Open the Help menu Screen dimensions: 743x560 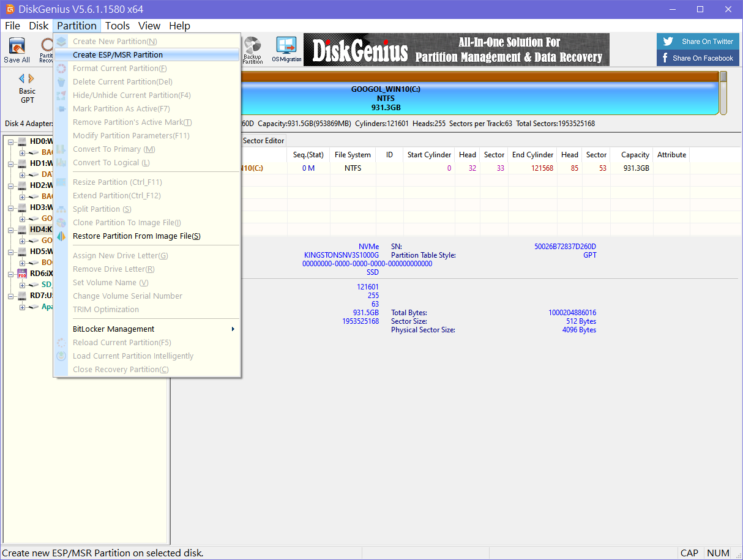(x=180, y=26)
